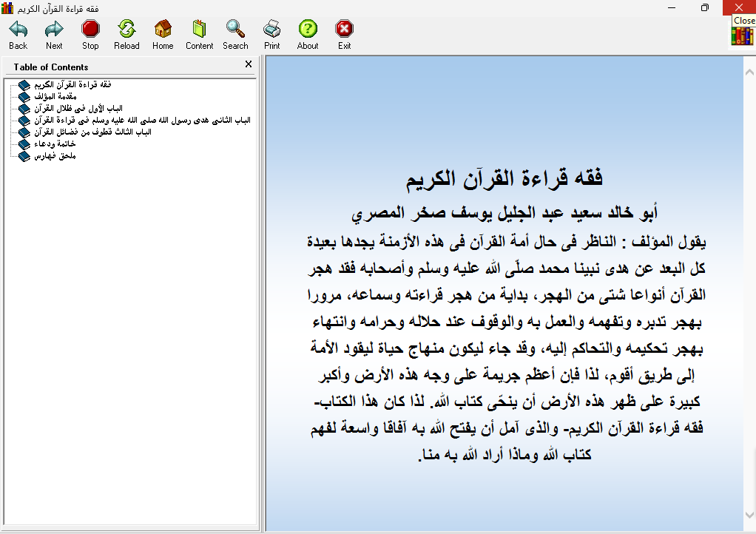Go to the Next page
The height and width of the screenshot is (534, 756).
54,35
